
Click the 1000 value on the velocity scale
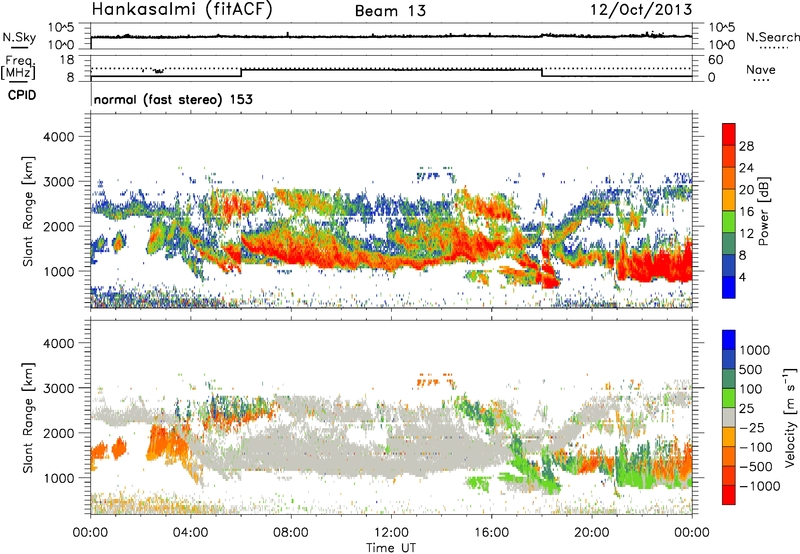click(755, 350)
